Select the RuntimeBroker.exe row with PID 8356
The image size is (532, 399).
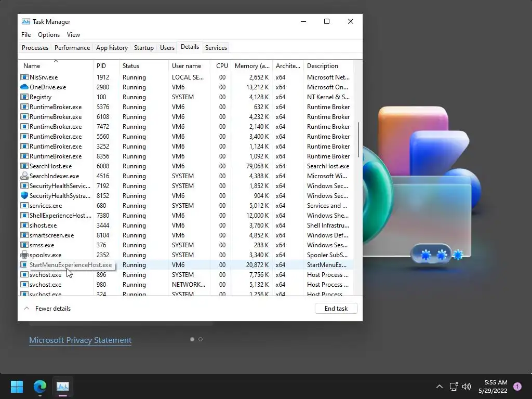pyautogui.click(x=187, y=156)
